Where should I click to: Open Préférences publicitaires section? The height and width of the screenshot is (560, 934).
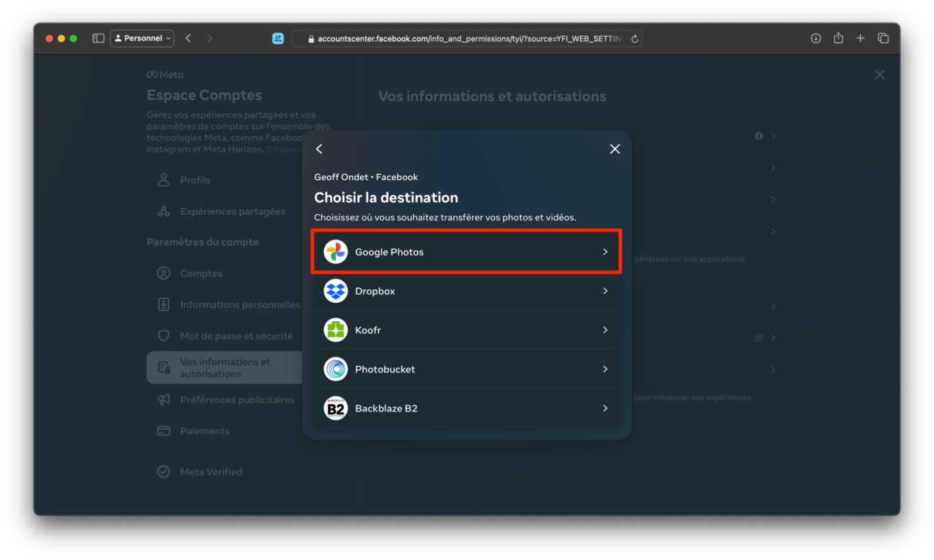tap(225, 399)
